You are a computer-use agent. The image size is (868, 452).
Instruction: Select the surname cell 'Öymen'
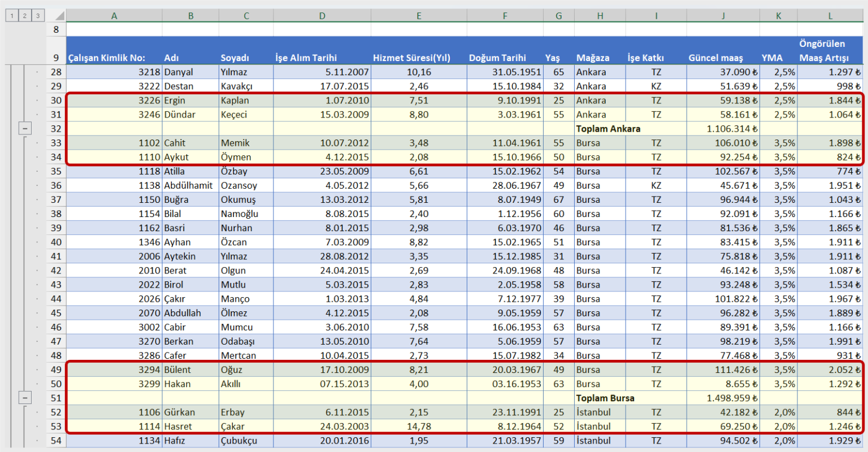coord(246,157)
